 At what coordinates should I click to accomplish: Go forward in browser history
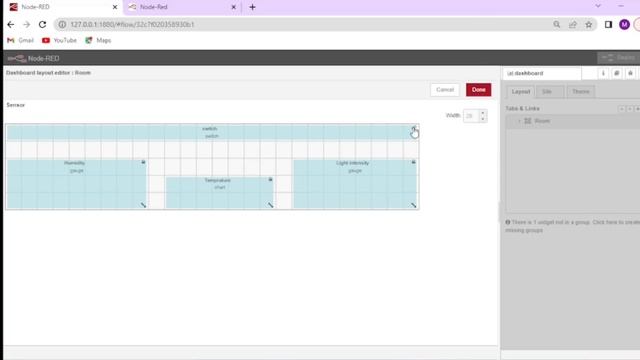[x=27, y=24]
